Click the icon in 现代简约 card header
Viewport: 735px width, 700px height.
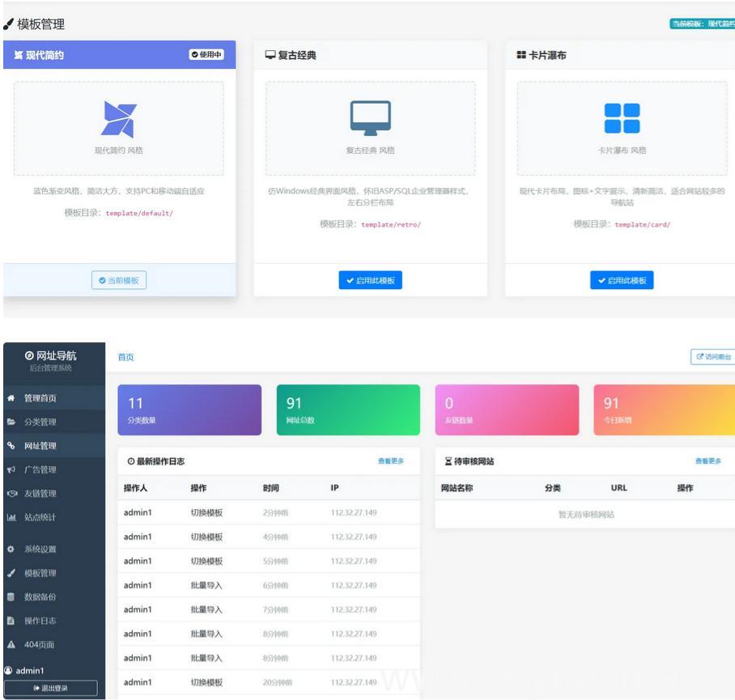click(19, 55)
